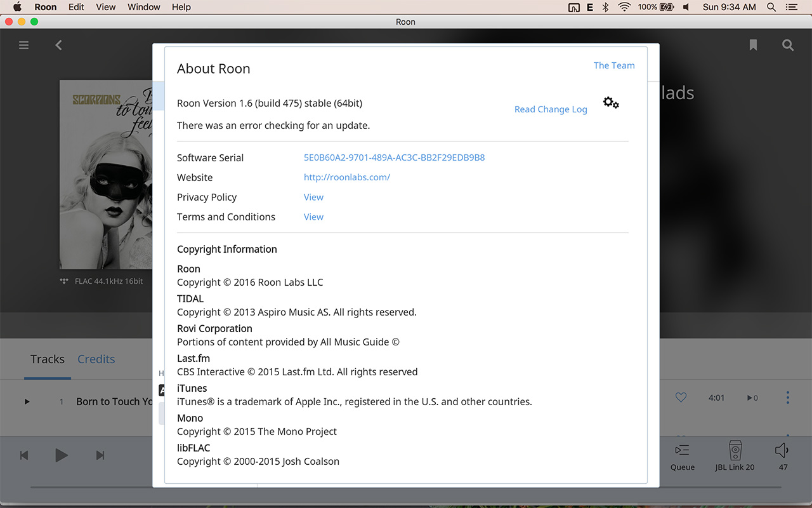Open the Bluetooth menu bar icon
812x508 pixels.
(605, 7)
